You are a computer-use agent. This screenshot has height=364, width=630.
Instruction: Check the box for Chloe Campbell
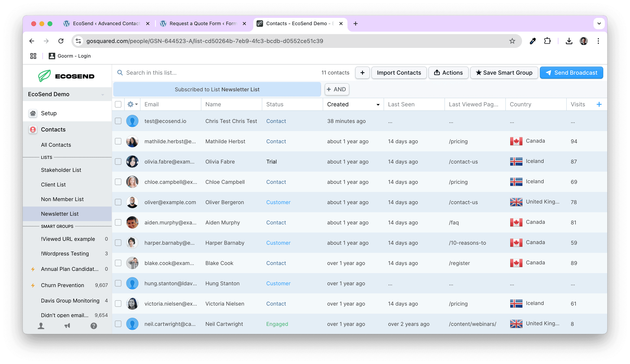coord(118,182)
